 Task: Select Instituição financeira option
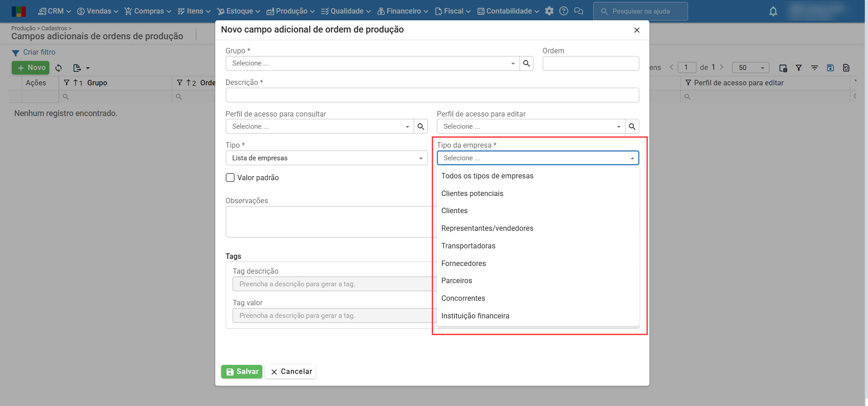(475, 316)
